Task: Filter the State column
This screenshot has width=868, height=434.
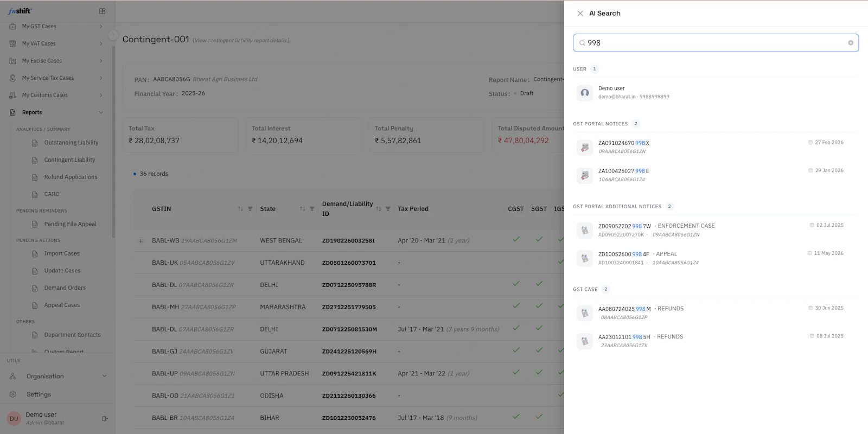Action: pos(312,209)
